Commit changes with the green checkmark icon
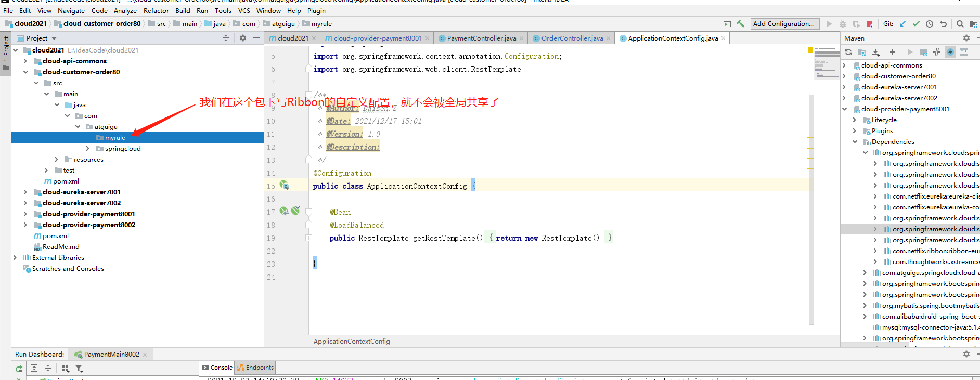Image resolution: width=980 pixels, height=380 pixels. 916,24
